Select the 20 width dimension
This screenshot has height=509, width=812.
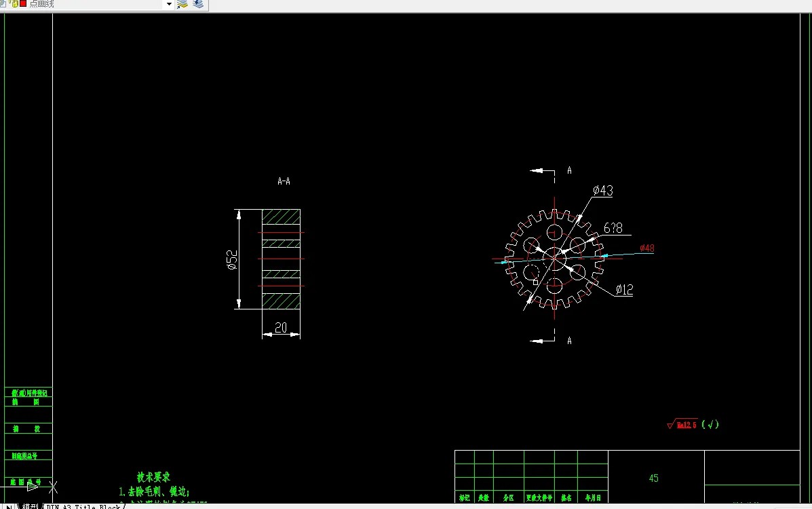281,328
